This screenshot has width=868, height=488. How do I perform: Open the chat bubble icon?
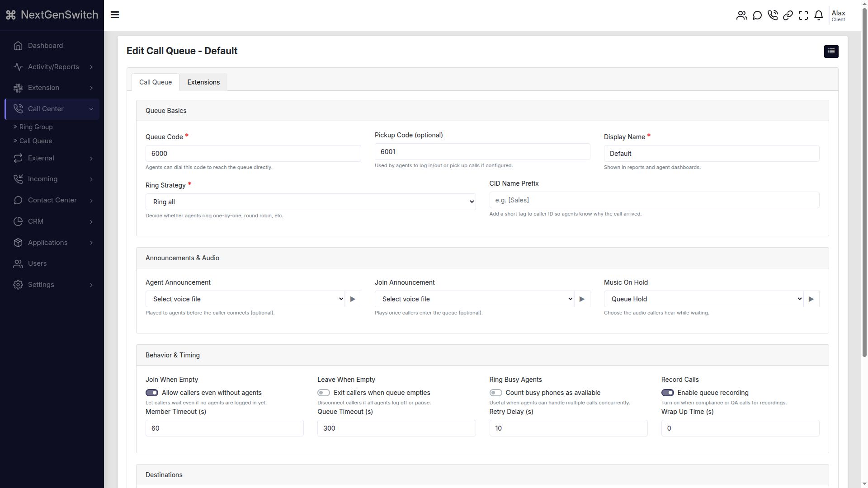pyautogui.click(x=757, y=15)
